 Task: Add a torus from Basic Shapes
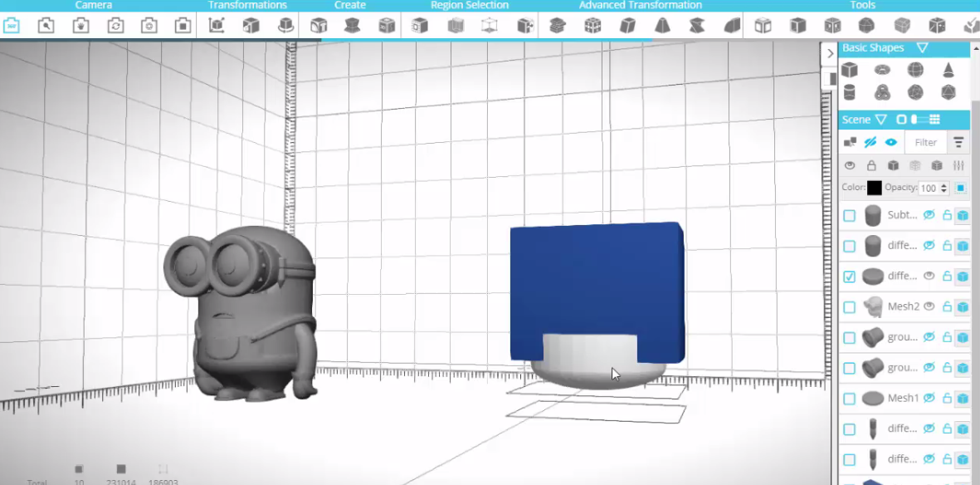(x=882, y=70)
